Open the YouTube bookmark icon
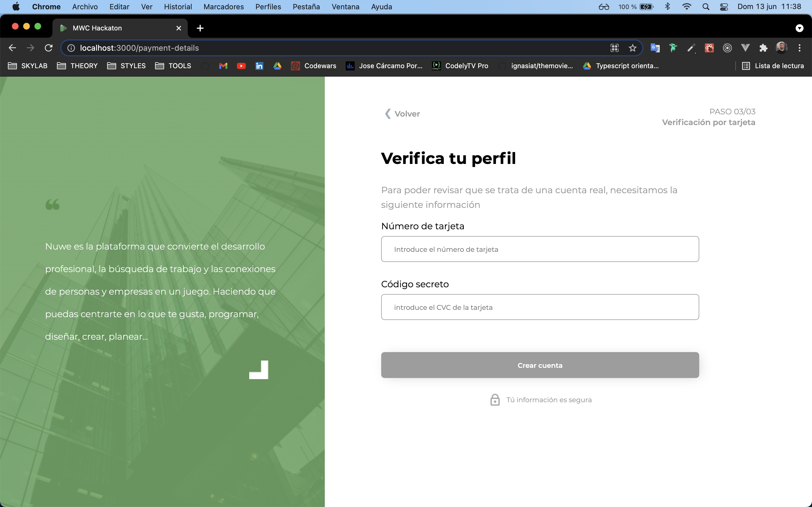 click(241, 66)
